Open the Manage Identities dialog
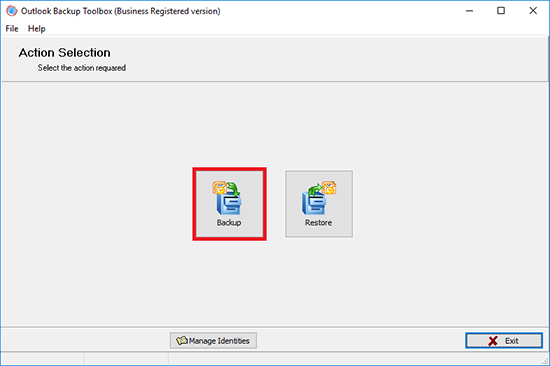Viewport: 550px width, 366px height. 213,340
